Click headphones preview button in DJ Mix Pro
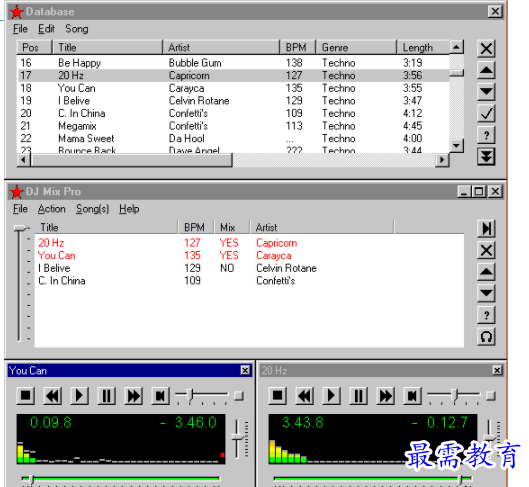 [486, 337]
